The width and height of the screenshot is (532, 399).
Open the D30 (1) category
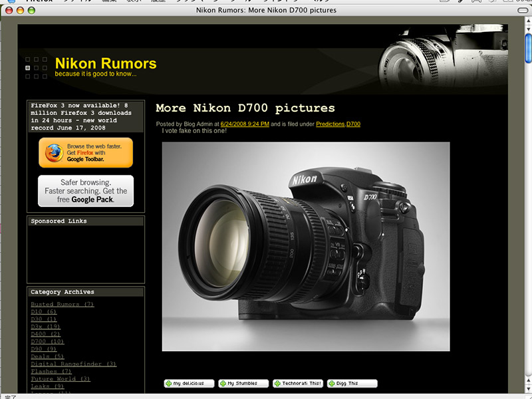tap(43, 319)
